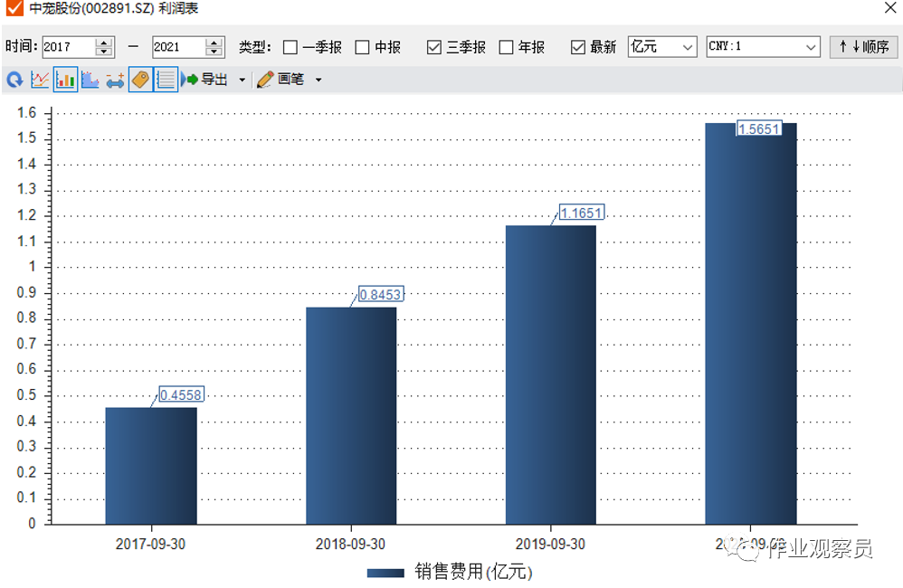Enable the 一季报 checkbox
Screen dimensions: 903x588
(x=290, y=47)
